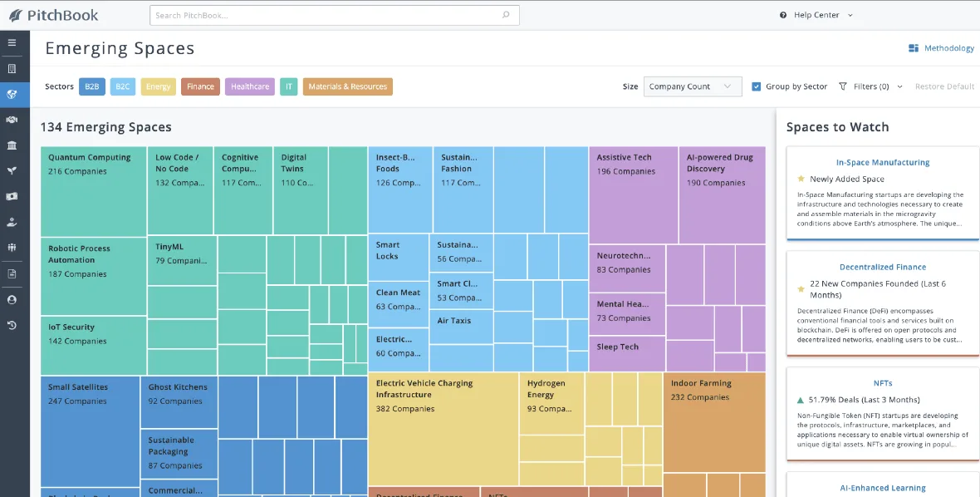
Task: Select the Electric Vehicle Charging Infrastructure tile
Action: 443,429
